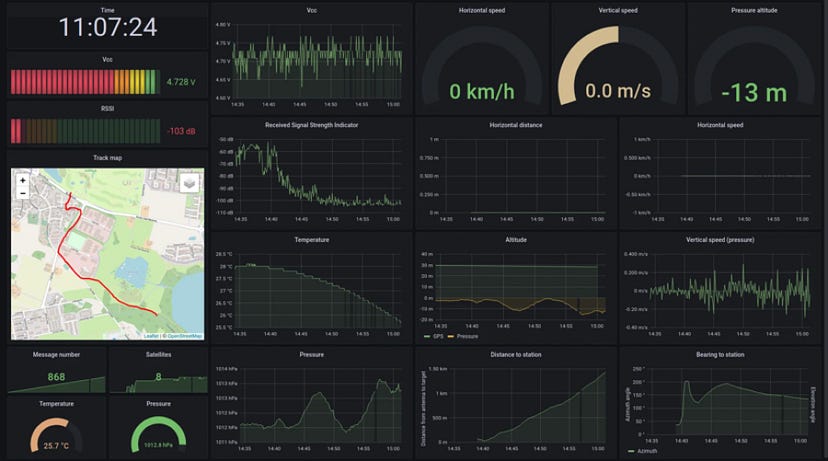Click the 0.0 m/s gauge value
Screen dimensions: 828x461
618,91
